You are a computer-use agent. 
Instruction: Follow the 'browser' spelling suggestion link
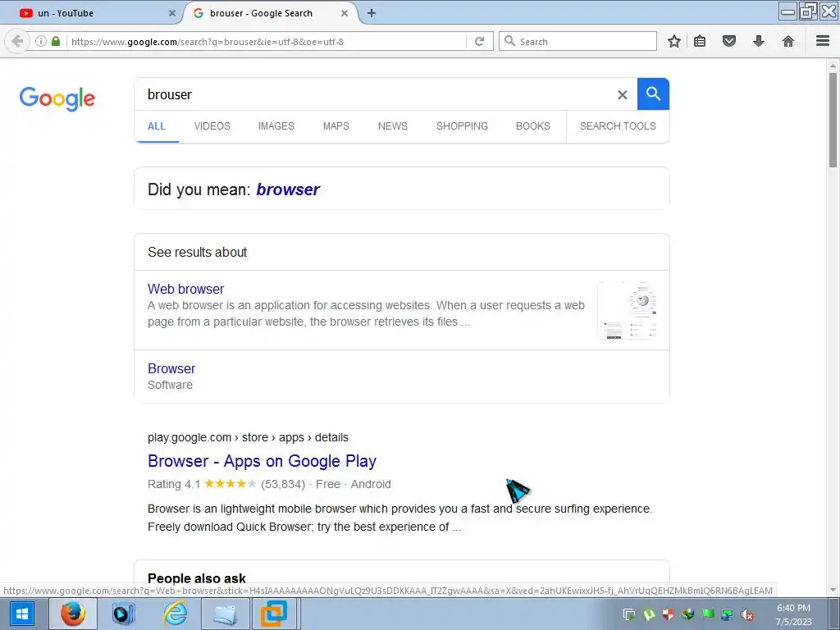point(288,189)
